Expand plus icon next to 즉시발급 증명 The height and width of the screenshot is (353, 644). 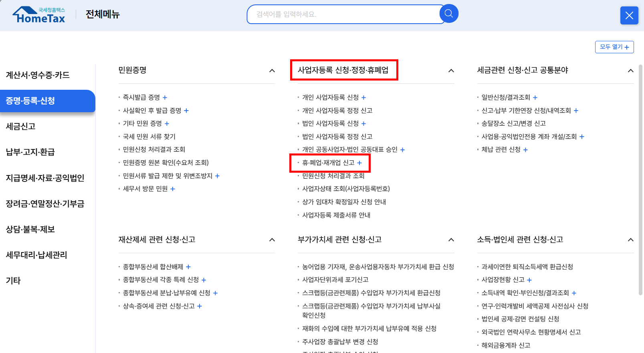pyautogui.click(x=165, y=97)
